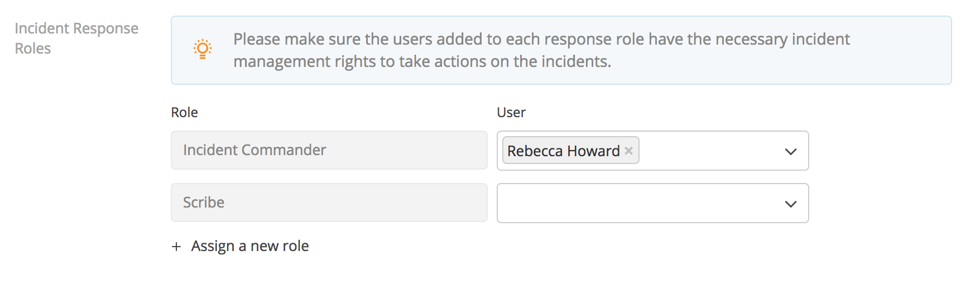Click the 'Please make sure' line in the banner
This screenshot has width=980, height=289.
(x=541, y=39)
